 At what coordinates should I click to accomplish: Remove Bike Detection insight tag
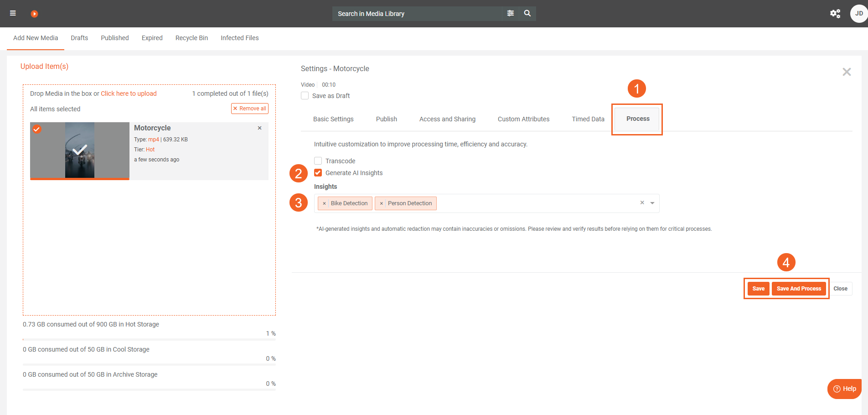(324, 203)
